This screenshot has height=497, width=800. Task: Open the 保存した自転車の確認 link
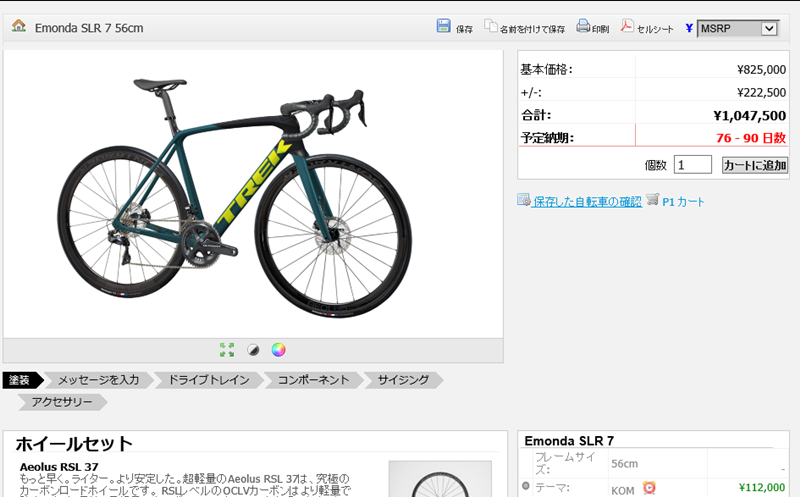[x=588, y=202]
